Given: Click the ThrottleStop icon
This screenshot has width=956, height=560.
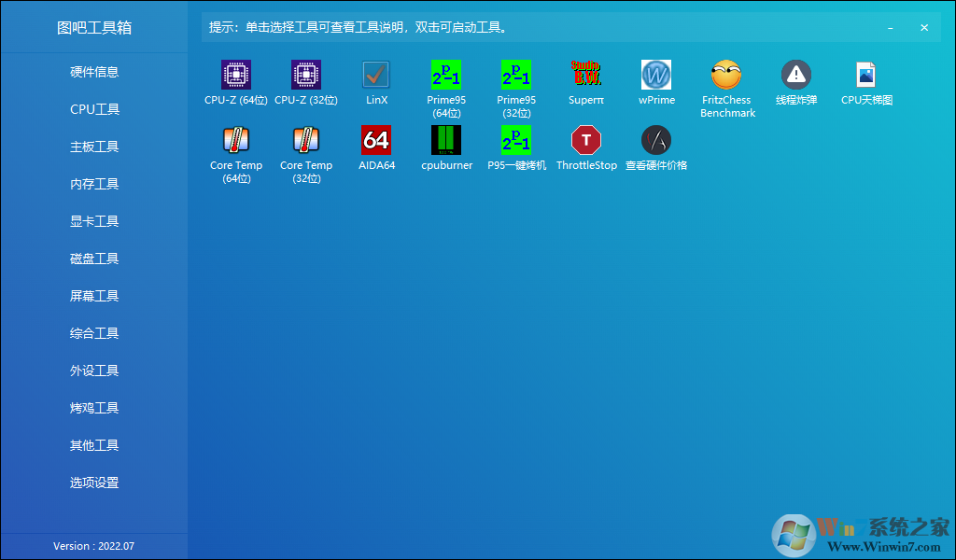Looking at the screenshot, I should [x=586, y=140].
